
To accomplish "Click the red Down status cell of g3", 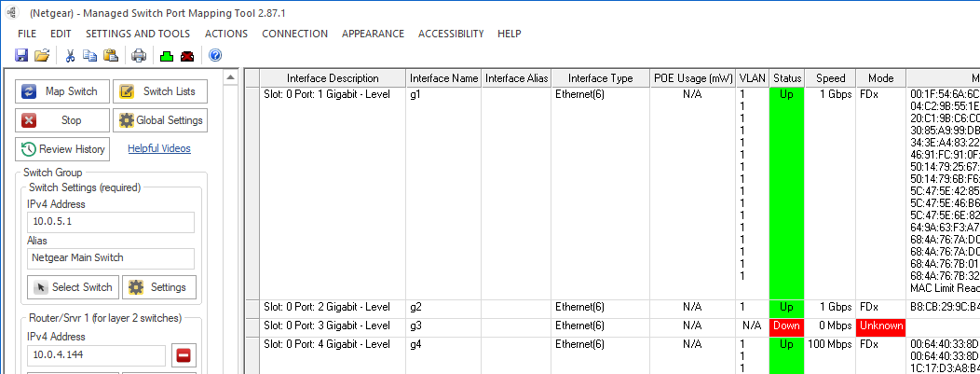I will [787, 327].
